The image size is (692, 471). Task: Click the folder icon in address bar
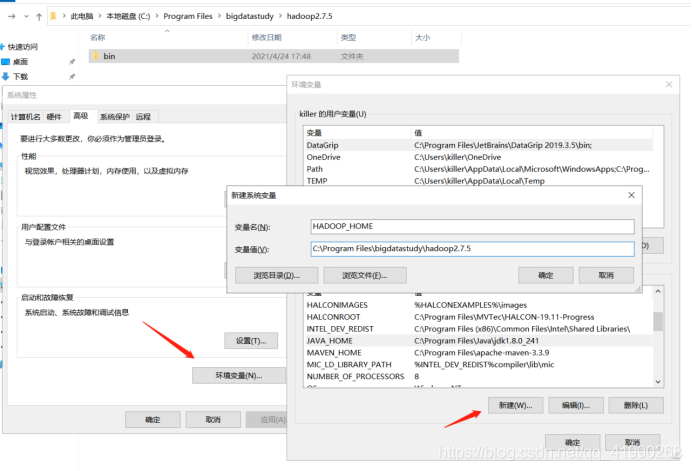click(53, 16)
